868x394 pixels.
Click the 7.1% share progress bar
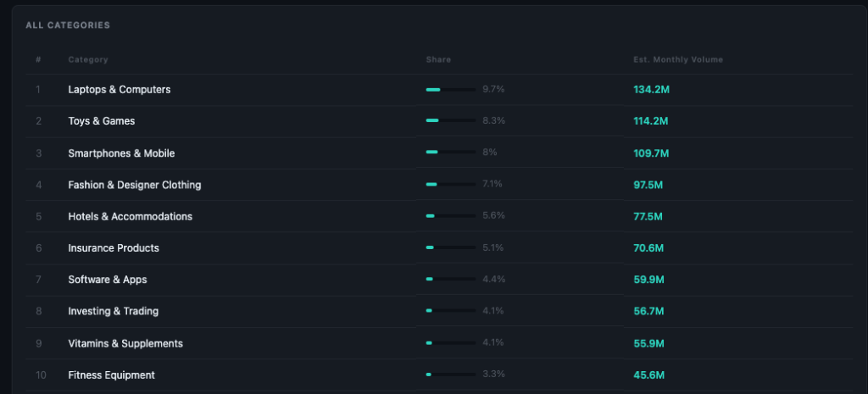pyautogui.click(x=450, y=185)
